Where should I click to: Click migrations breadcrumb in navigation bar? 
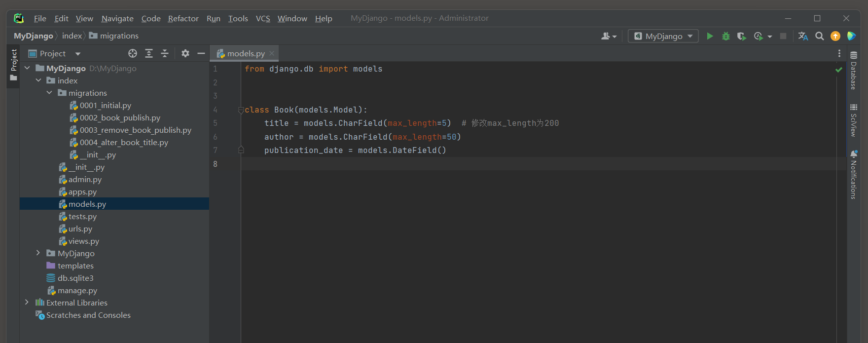click(114, 36)
